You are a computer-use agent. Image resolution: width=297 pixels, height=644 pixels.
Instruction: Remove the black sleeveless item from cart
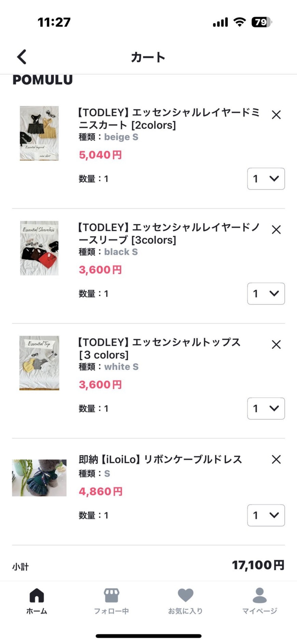276,230
